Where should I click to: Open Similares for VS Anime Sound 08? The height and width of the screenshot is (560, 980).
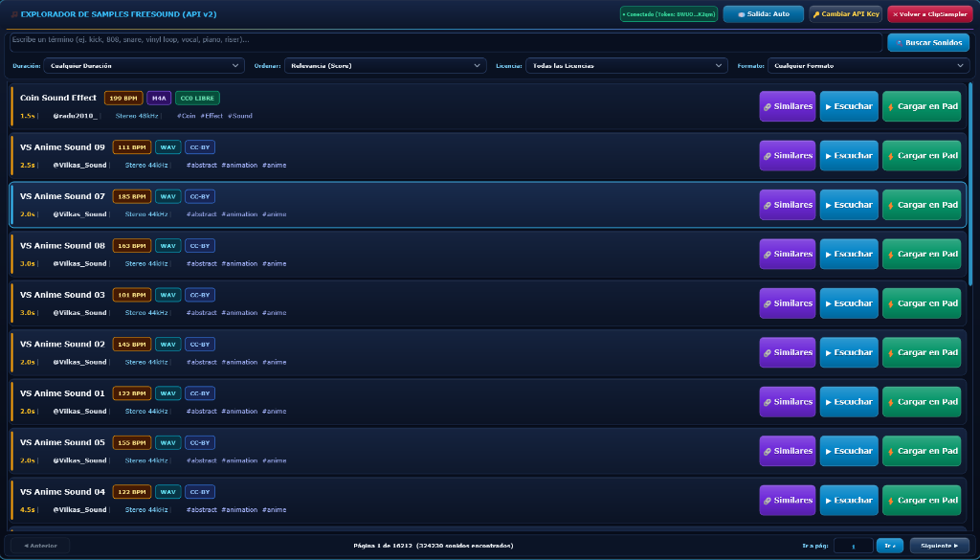tap(787, 255)
